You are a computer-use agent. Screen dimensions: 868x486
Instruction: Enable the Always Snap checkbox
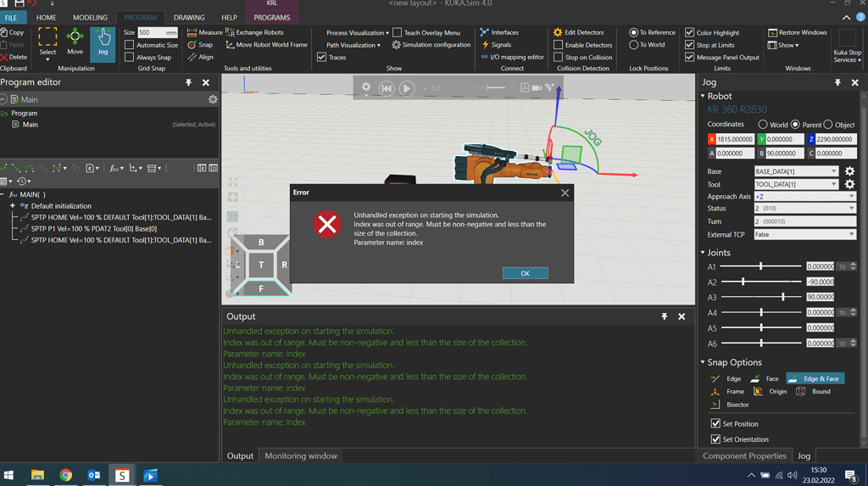(x=130, y=57)
